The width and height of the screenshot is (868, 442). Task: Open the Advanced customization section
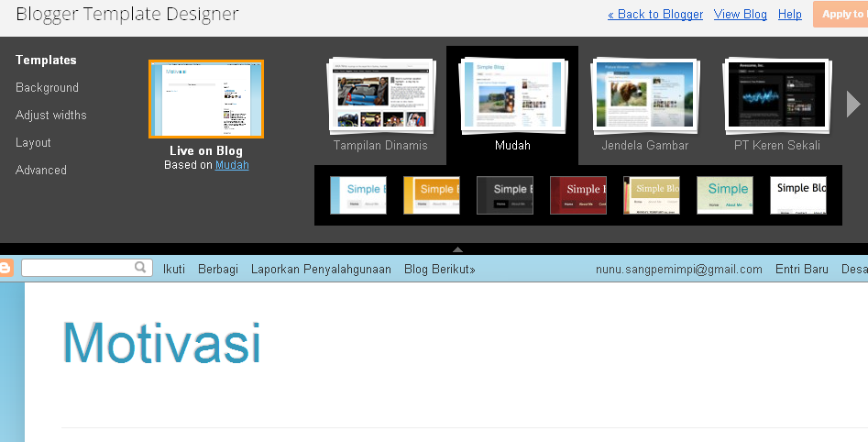click(x=41, y=170)
